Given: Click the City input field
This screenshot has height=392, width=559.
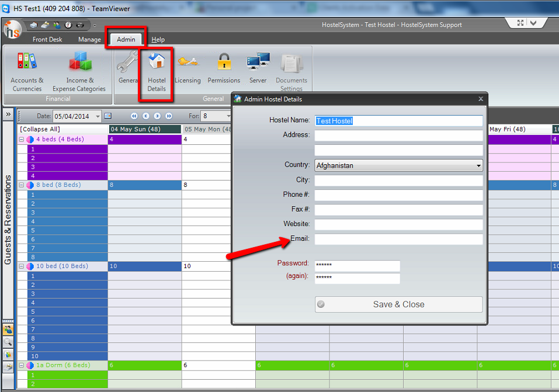Looking at the screenshot, I should coord(398,181).
